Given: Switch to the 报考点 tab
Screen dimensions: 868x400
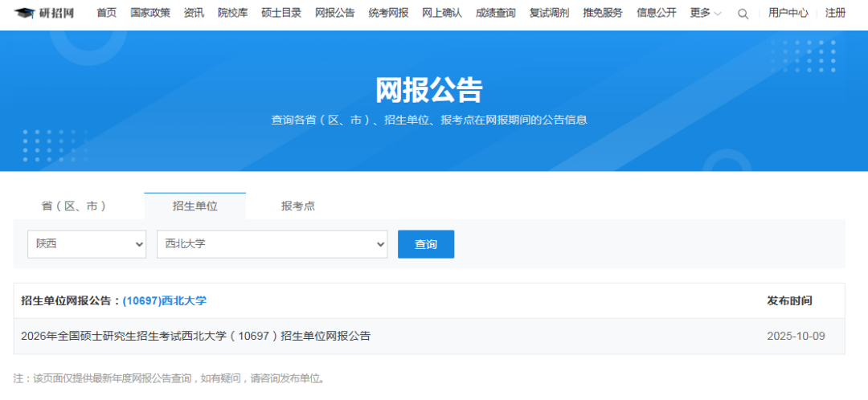Looking at the screenshot, I should tap(298, 206).
